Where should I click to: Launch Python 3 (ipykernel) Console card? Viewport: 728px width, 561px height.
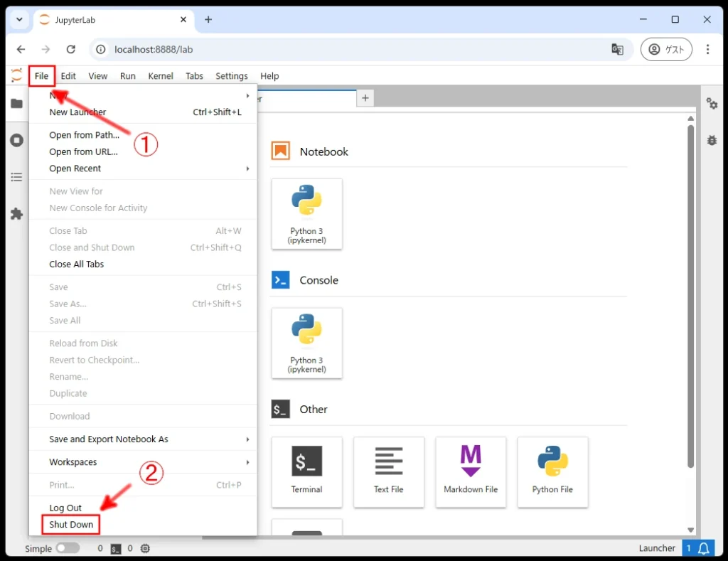tap(307, 343)
